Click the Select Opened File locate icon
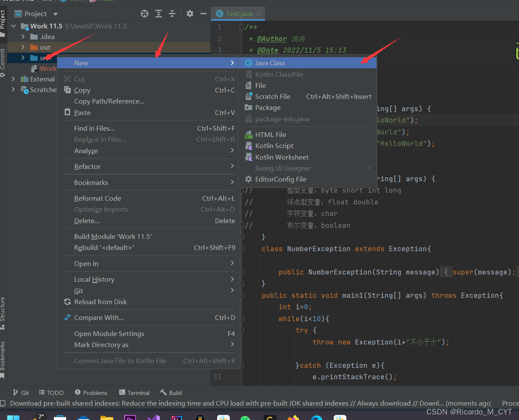The height and width of the screenshot is (420, 519). tap(145, 14)
